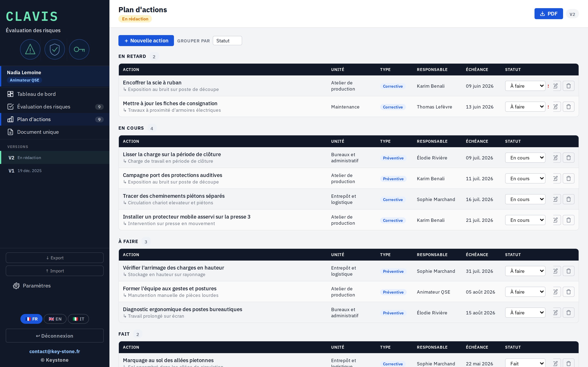Click the warning triangle icon in sidebar
The width and height of the screenshot is (588, 367).
pyautogui.click(x=30, y=50)
